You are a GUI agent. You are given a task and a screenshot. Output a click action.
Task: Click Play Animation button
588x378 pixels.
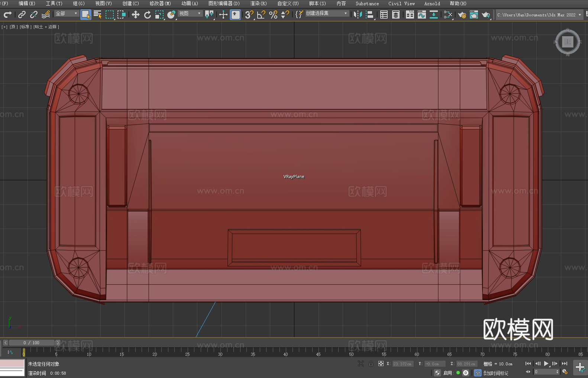pos(546,364)
